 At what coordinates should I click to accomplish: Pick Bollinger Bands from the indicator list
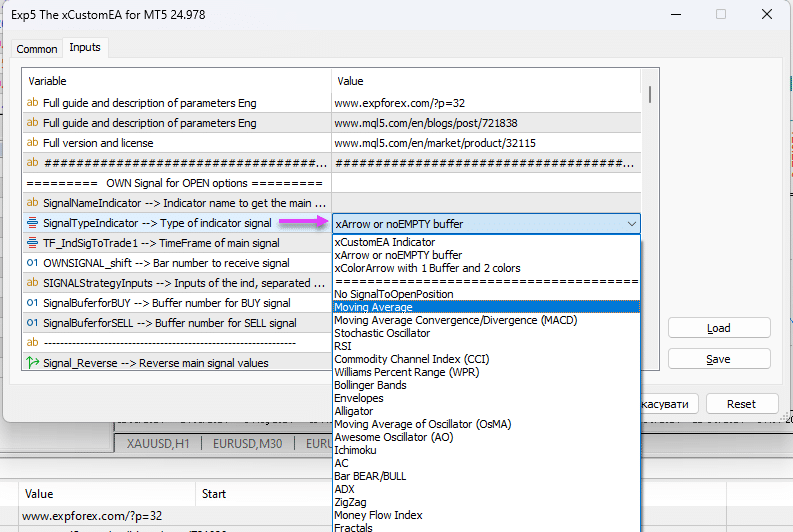pos(370,385)
